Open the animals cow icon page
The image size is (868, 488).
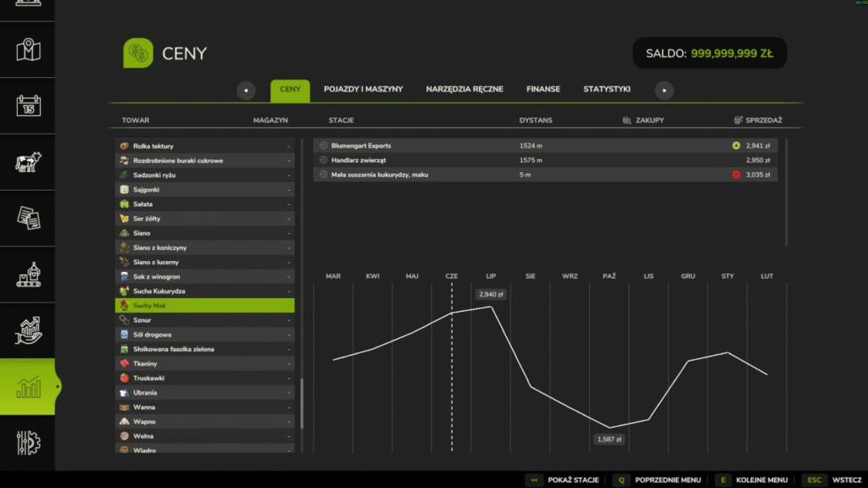pos(28,162)
